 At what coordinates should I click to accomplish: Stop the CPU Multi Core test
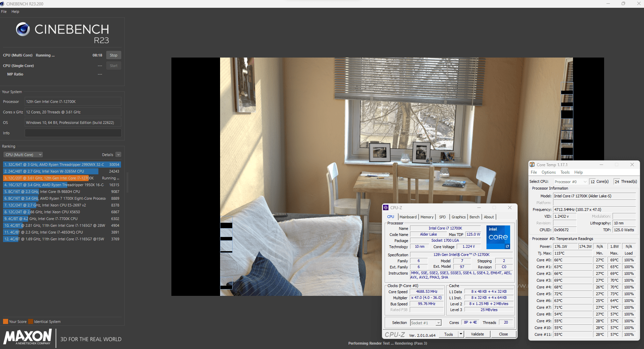pyautogui.click(x=114, y=55)
